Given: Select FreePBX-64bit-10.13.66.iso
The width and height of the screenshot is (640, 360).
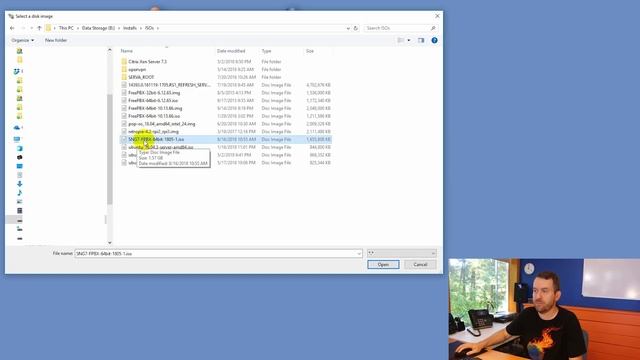Looking at the screenshot, I should (x=154, y=116).
